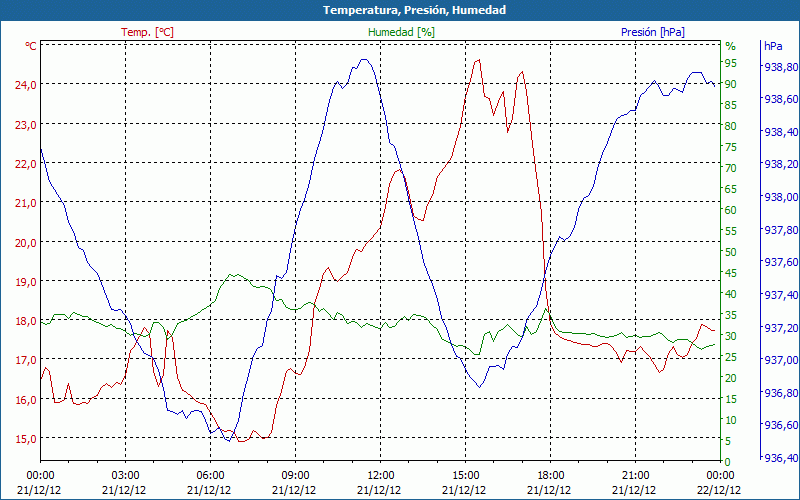
Task: Click the green 'Humedad [%]' legend label
Action: pos(402,32)
